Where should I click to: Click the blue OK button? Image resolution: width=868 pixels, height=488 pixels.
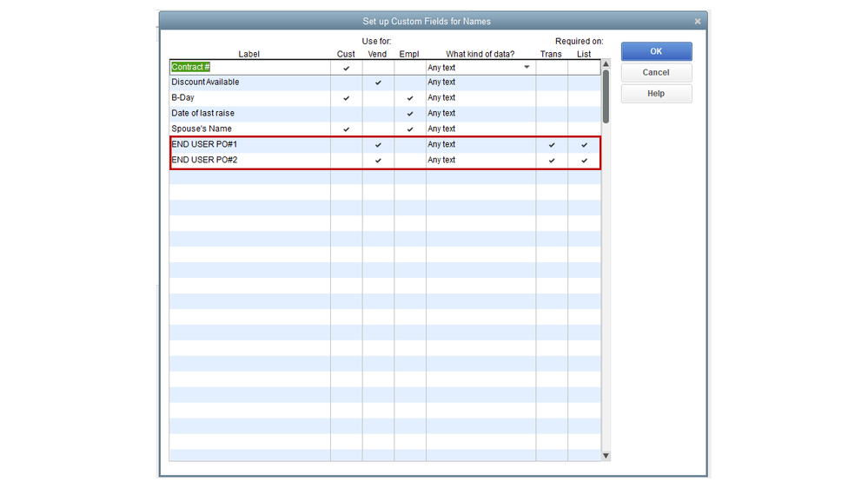[x=656, y=51]
